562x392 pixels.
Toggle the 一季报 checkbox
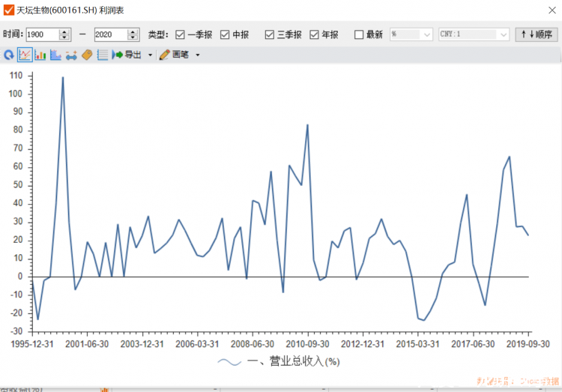180,34
